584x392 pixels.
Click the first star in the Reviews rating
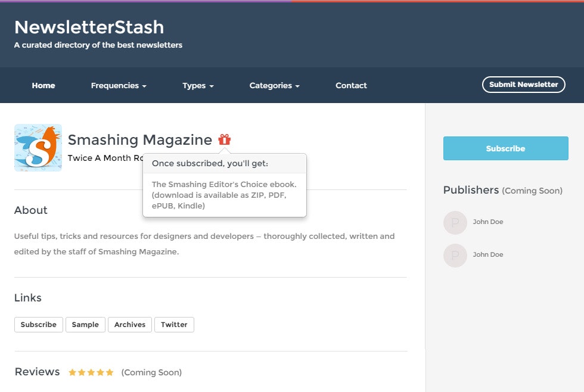72,371
